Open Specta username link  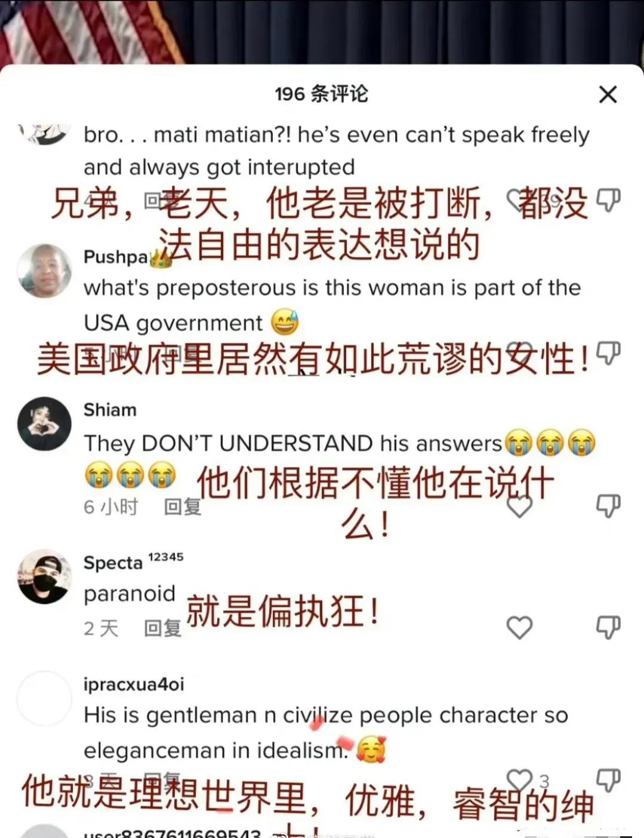point(113,563)
